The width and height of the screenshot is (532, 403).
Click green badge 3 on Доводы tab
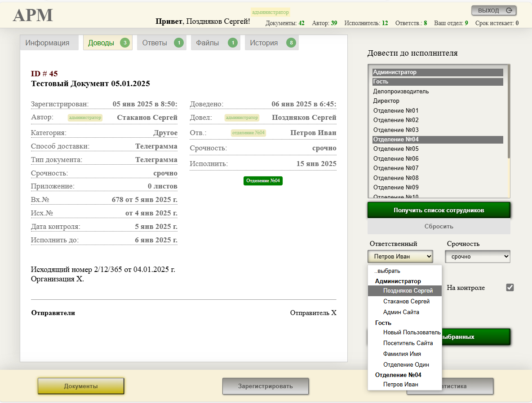click(x=125, y=43)
